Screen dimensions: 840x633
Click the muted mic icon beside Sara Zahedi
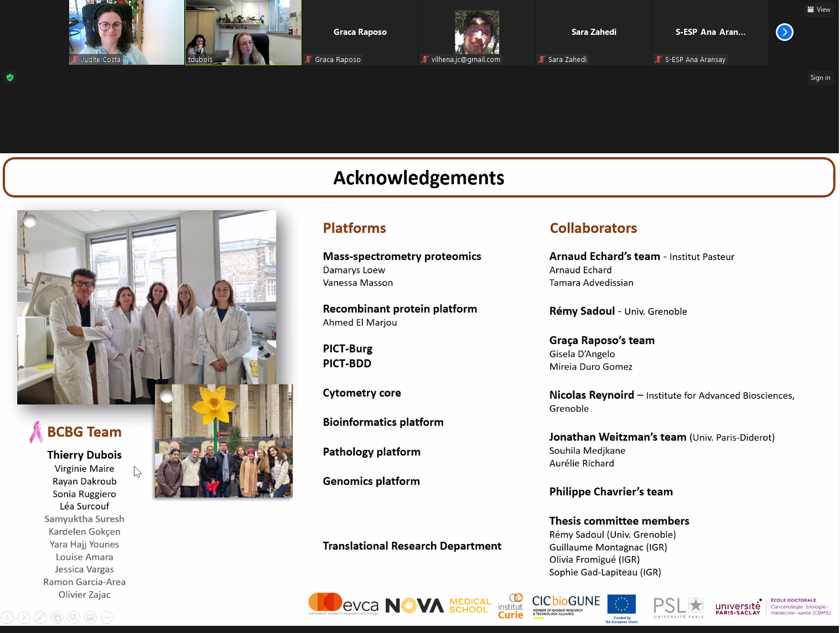542,59
